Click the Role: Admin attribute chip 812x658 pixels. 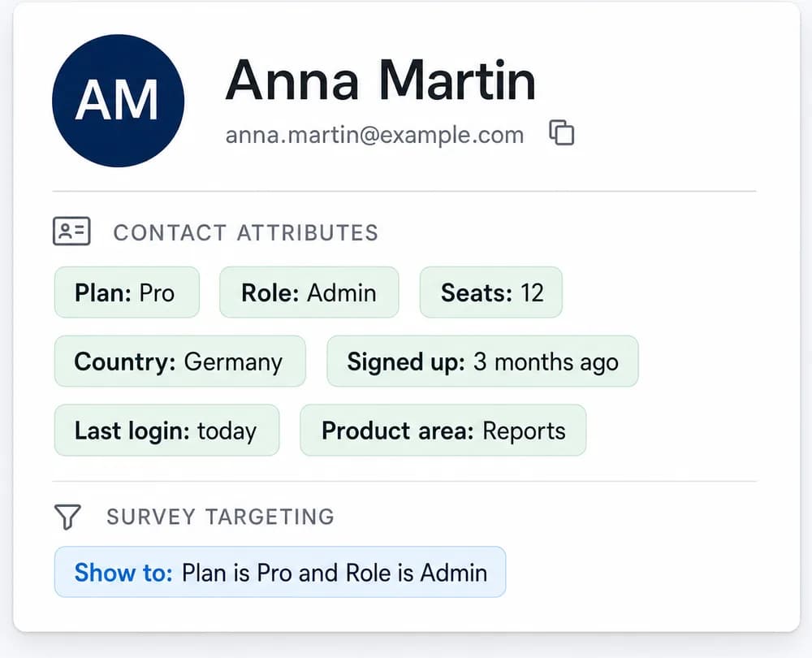click(309, 292)
